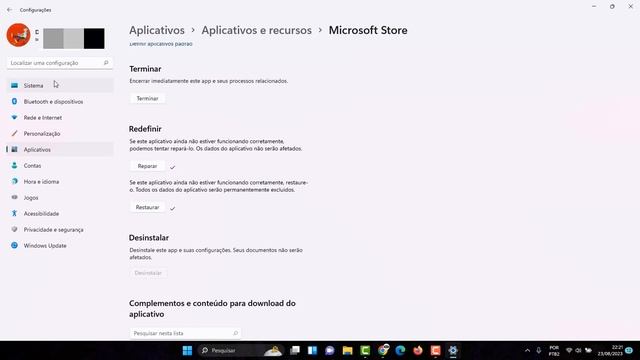Open Google Chrome from the taskbar

(x=383, y=351)
